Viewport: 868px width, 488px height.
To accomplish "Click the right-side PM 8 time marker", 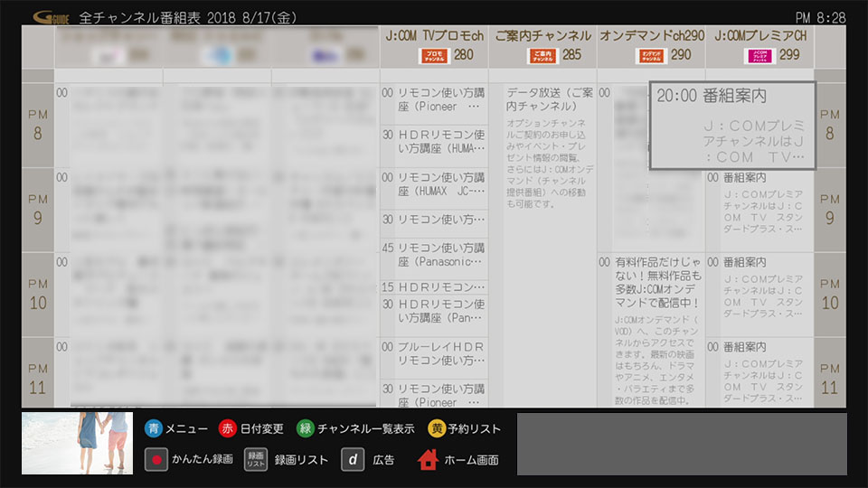I will [830, 126].
